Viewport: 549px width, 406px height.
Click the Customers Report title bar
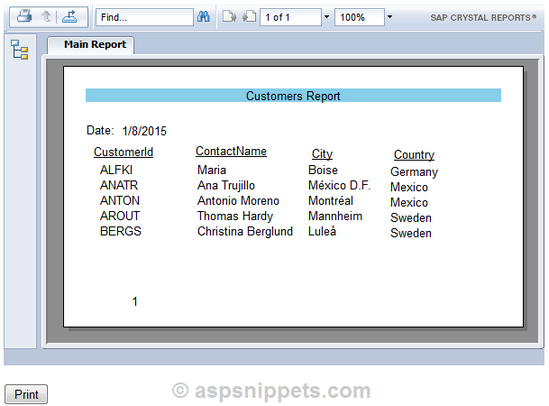[293, 96]
